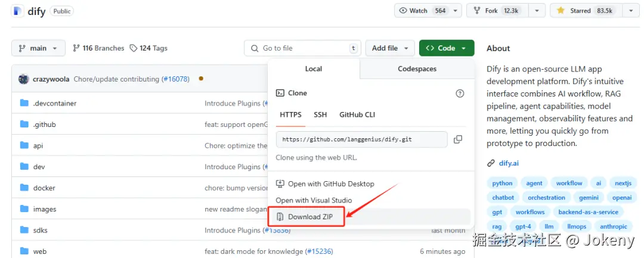The width and height of the screenshot is (644, 258).
Task: Click the .github folder icon
Action: pos(24,125)
